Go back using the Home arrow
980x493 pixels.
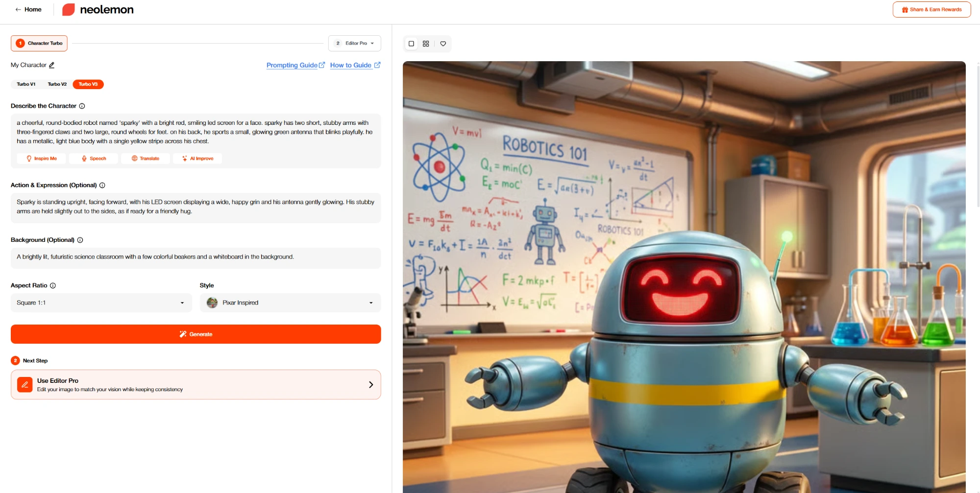[28, 9]
